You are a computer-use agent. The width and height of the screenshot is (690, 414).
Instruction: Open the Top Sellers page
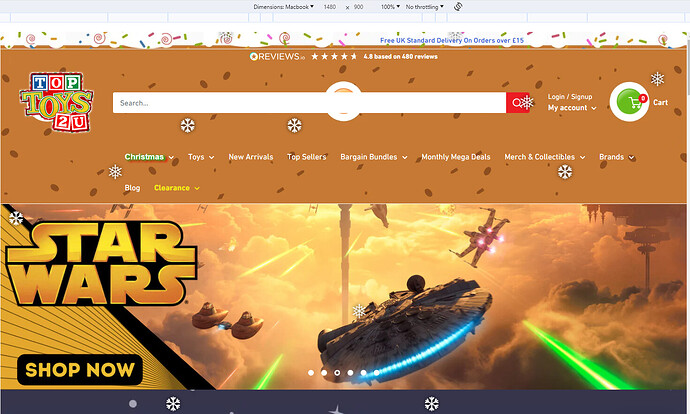coord(306,157)
